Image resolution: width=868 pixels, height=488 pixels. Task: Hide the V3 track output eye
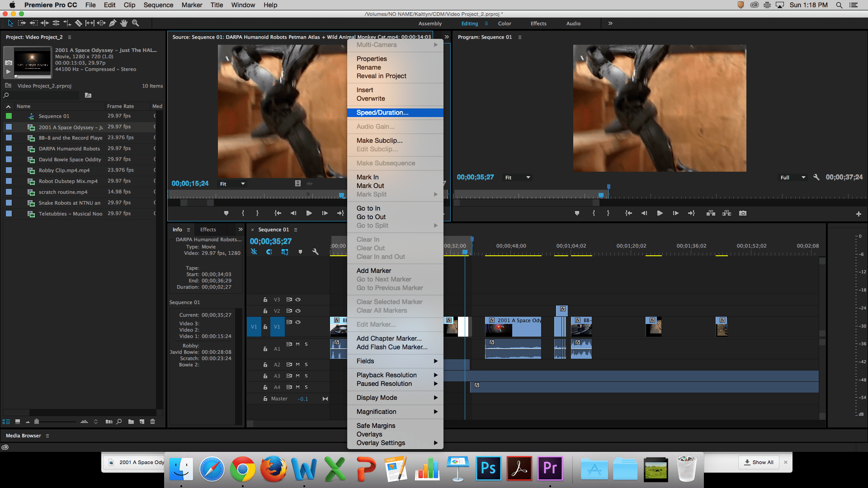point(298,300)
